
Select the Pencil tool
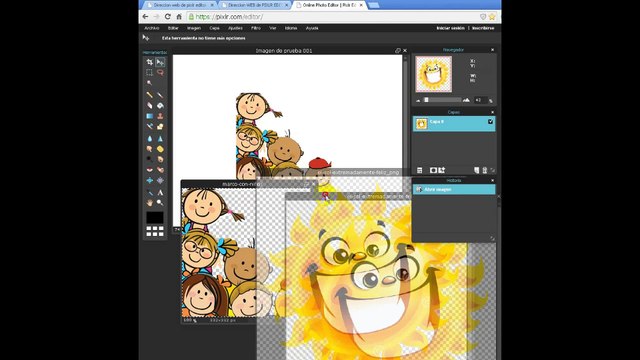coord(149,95)
